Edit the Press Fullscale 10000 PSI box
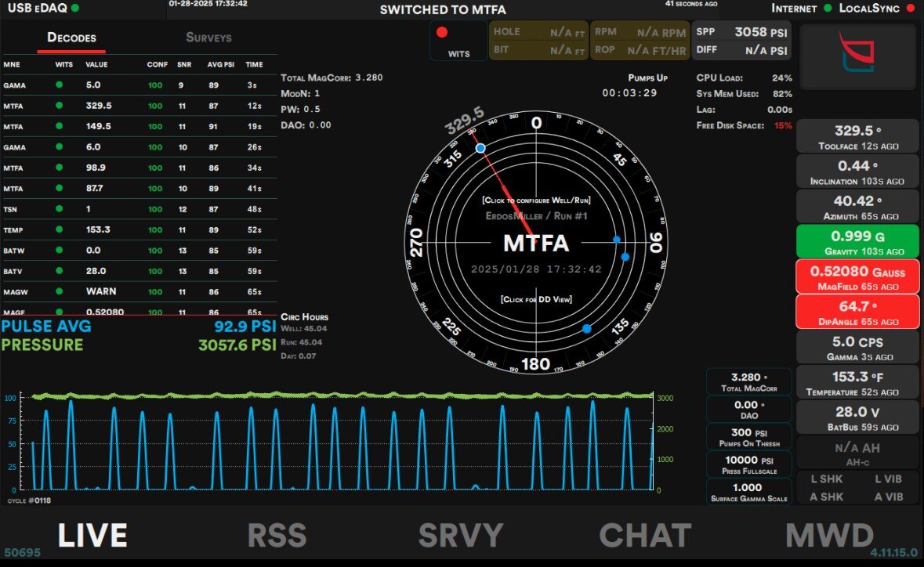Viewport: 924px width, 567px height. [749, 464]
